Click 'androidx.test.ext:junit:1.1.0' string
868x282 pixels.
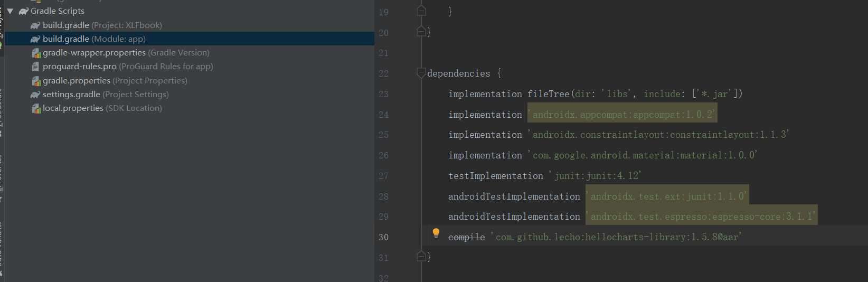667,196
